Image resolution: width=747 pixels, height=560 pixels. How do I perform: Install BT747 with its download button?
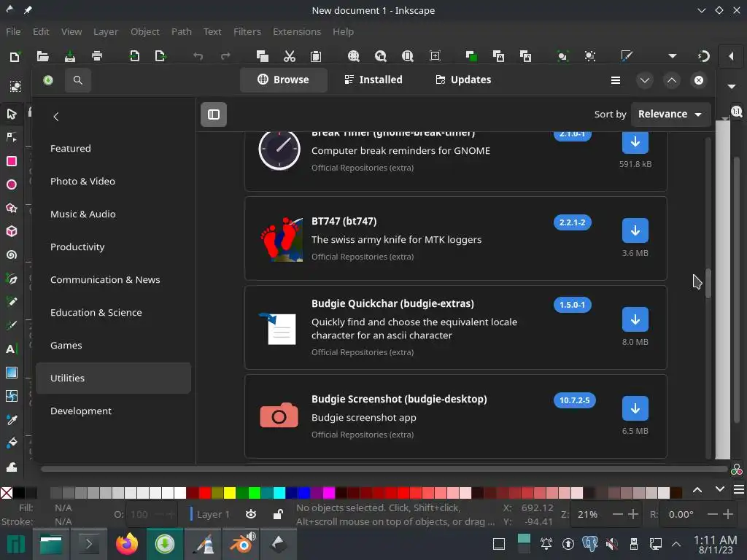[x=635, y=231]
